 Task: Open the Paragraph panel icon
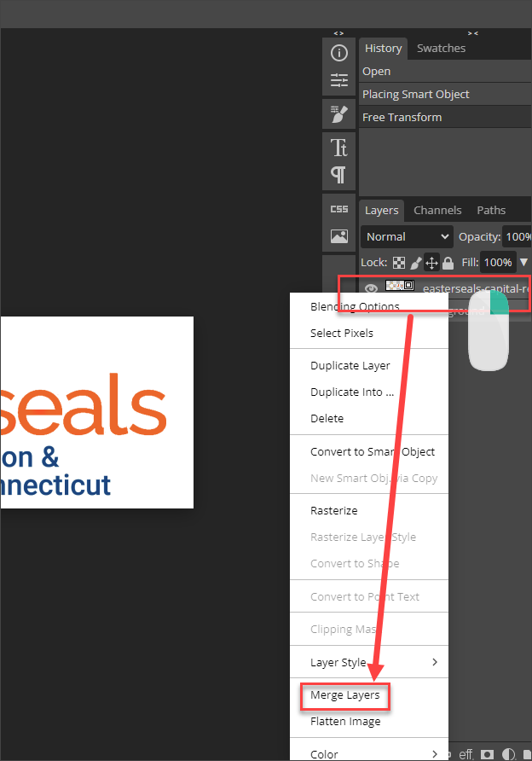[x=338, y=175]
